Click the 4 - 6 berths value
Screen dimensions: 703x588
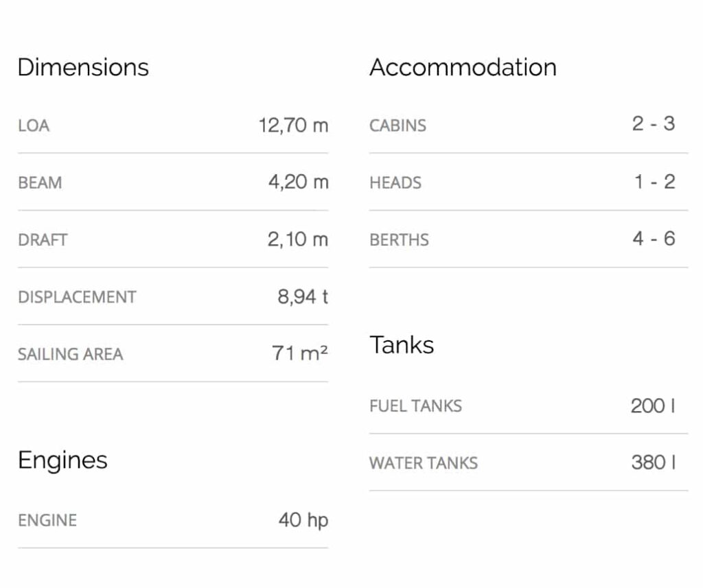pos(654,239)
